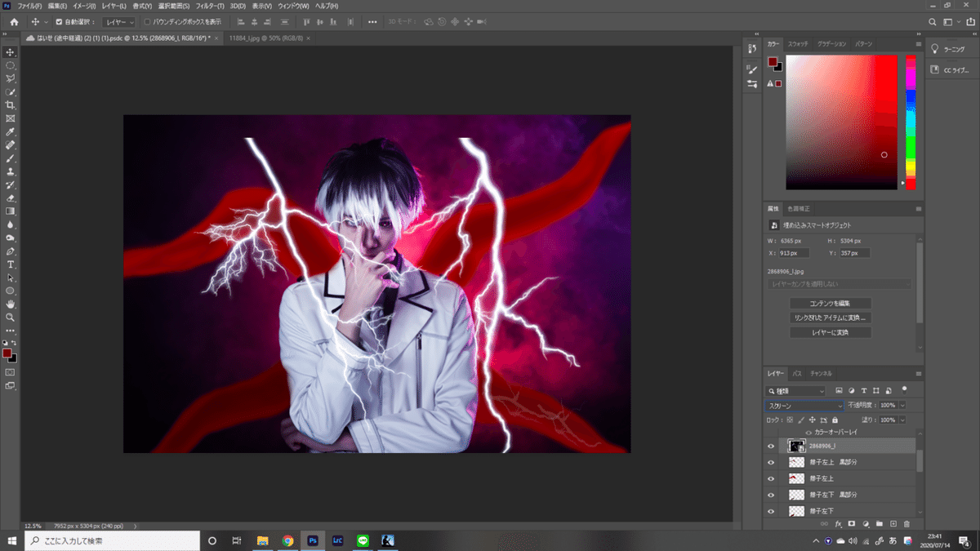Create a new layer group folder
This screenshot has height=551, width=980.
pyautogui.click(x=880, y=523)
